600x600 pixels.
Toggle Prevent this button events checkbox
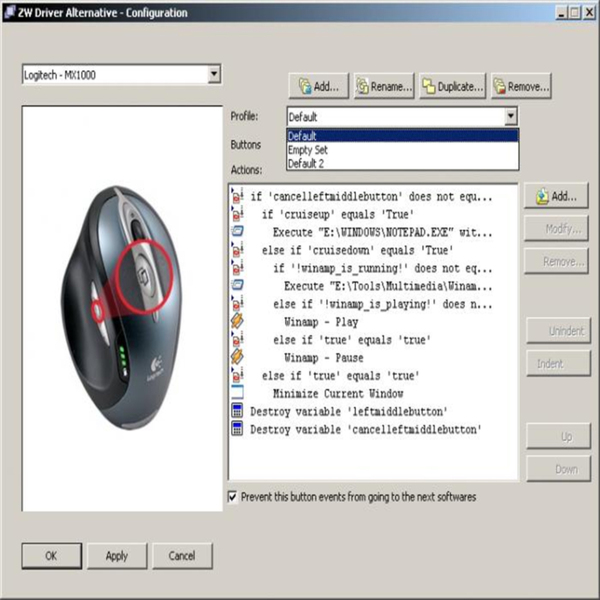click(232, 497)
